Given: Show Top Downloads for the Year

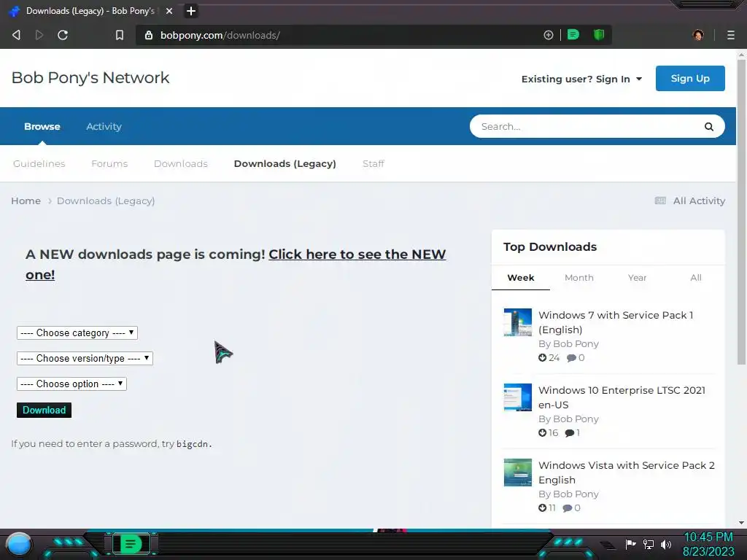Looking at the screenshot, I should 637,278.
